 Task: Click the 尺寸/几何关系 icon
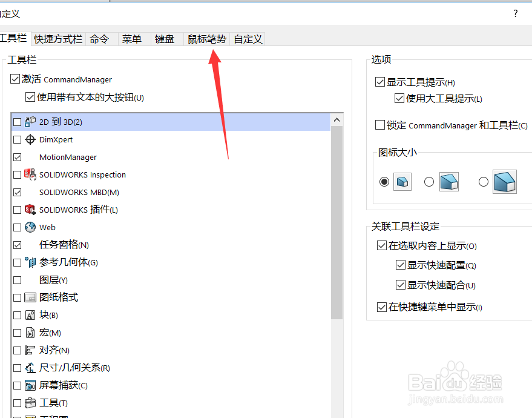tap(30, 368)
